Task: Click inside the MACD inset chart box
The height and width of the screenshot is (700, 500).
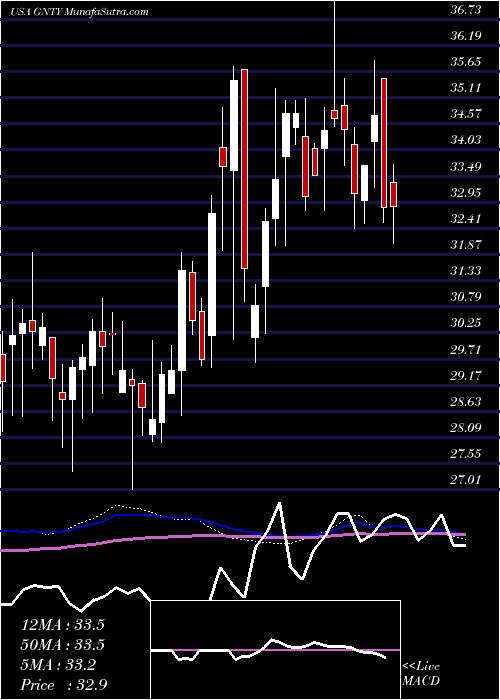Action: (x=276, y=650)
